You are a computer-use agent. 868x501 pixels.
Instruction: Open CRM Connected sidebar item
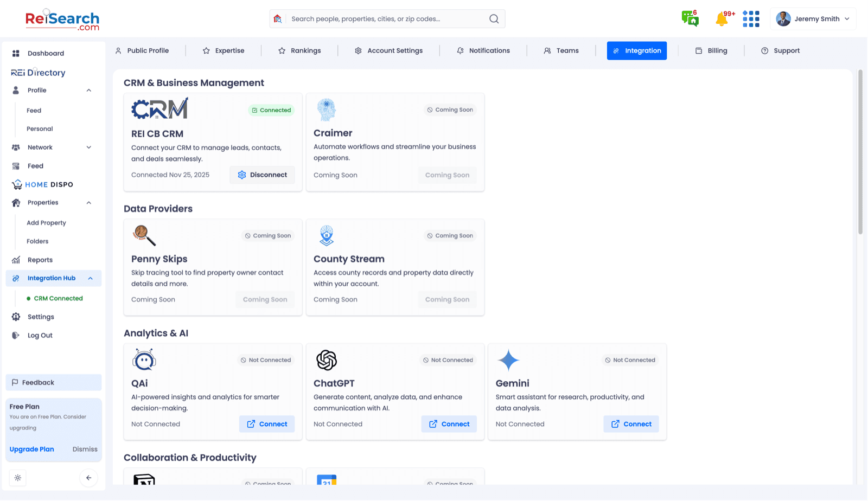point(55,298)
